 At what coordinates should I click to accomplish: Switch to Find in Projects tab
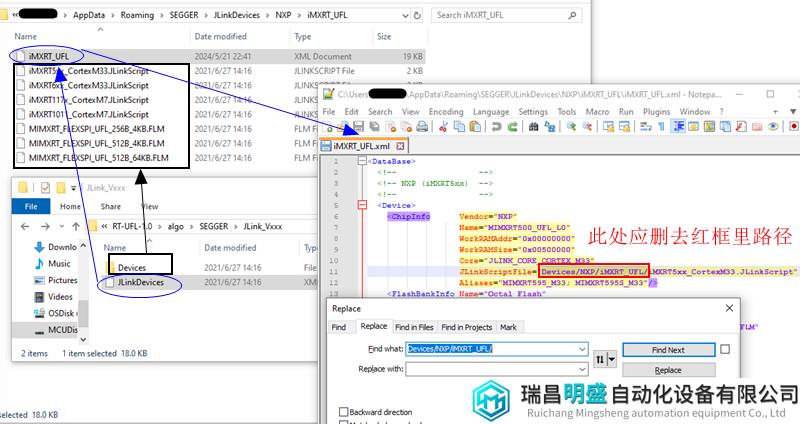coord(466,327)
